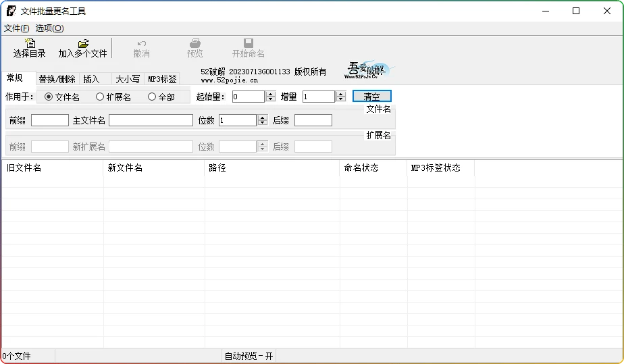
Task: Click the 0个文件 status bar text
Action: pyautogui.click(x=16, y=356)
